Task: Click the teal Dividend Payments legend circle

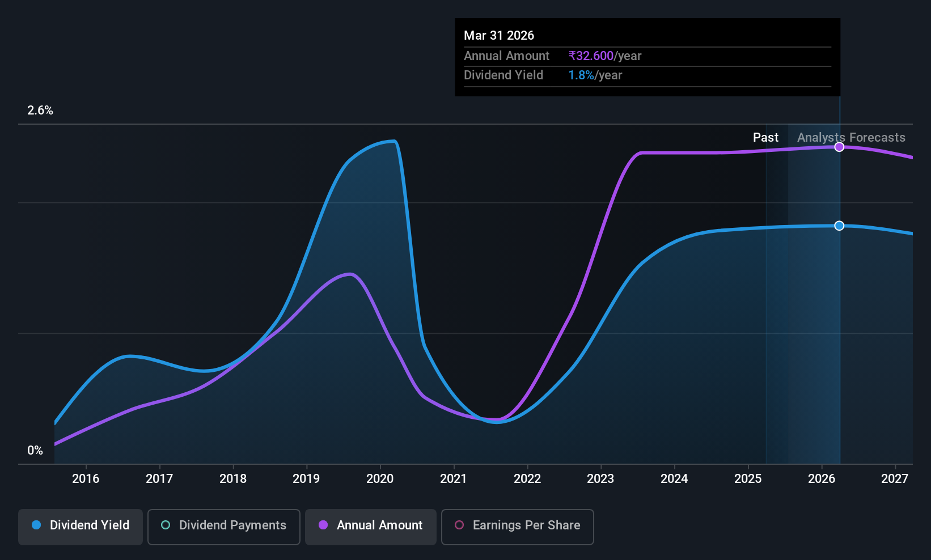Action: tap(166, 525)
